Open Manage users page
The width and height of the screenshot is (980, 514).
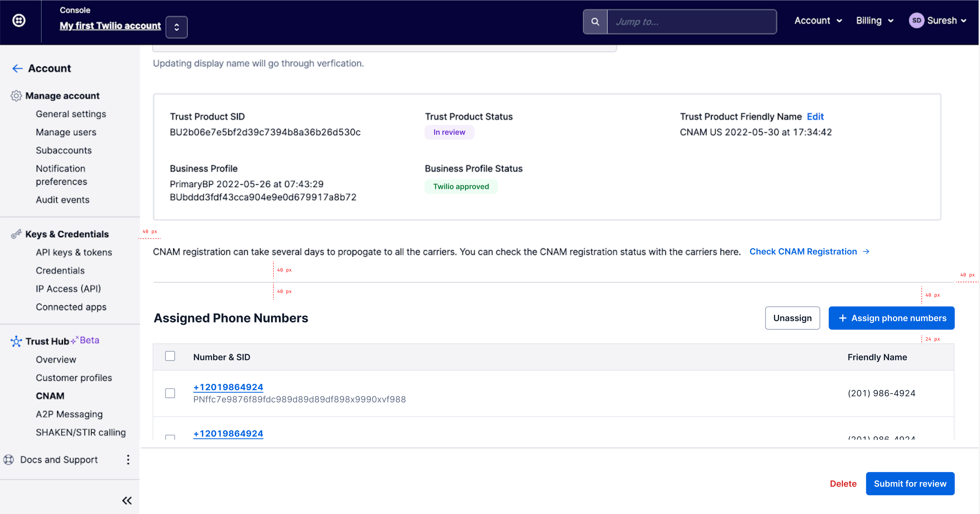[66, 132]
